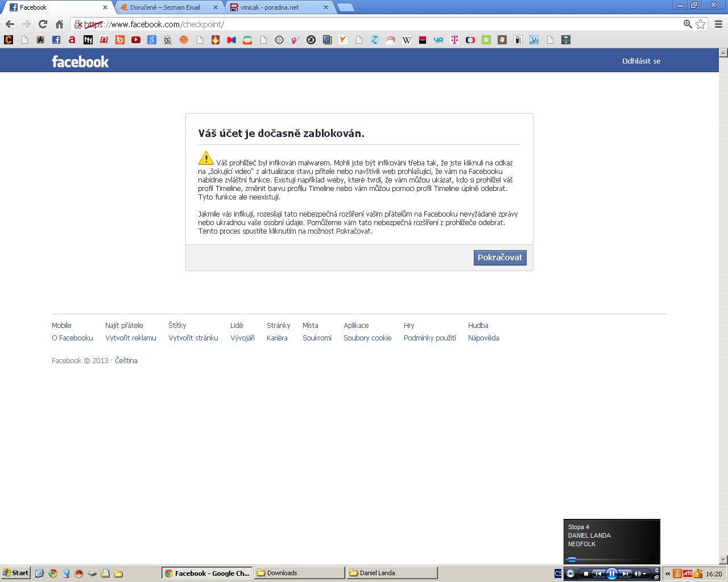The height and width of the screenshot is (582, 728).
Task: Go back to the previous page
Action: 10,24
